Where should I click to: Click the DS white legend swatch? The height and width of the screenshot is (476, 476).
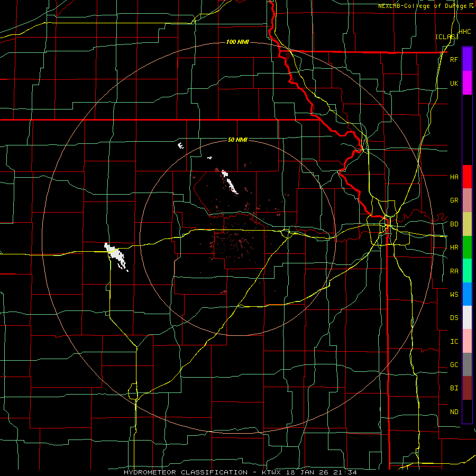click(x=467, y=317)
